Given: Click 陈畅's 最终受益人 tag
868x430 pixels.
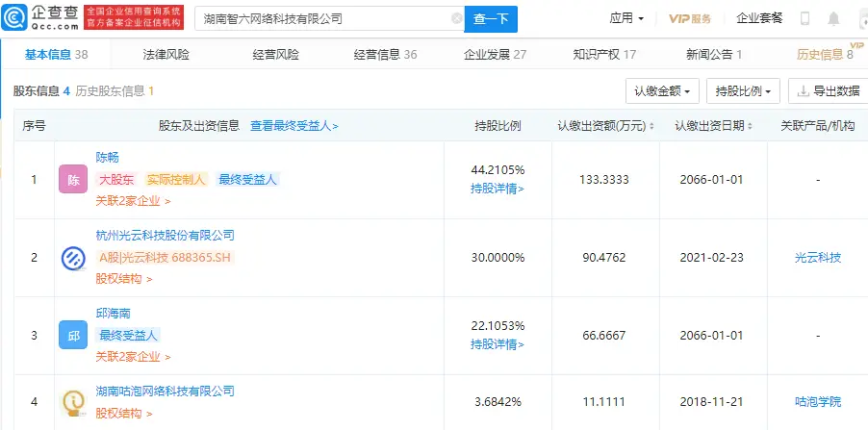Looking at the screenshot, I should (x=247, y=179).
